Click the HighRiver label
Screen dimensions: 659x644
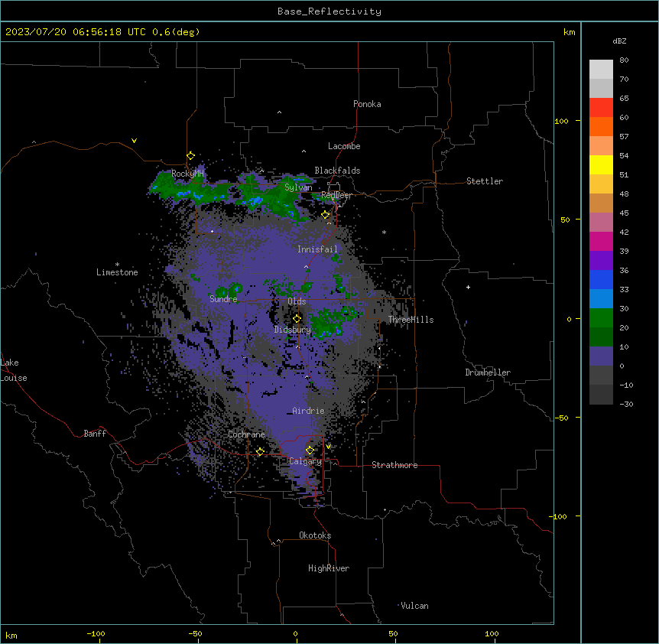coord(329,568)
